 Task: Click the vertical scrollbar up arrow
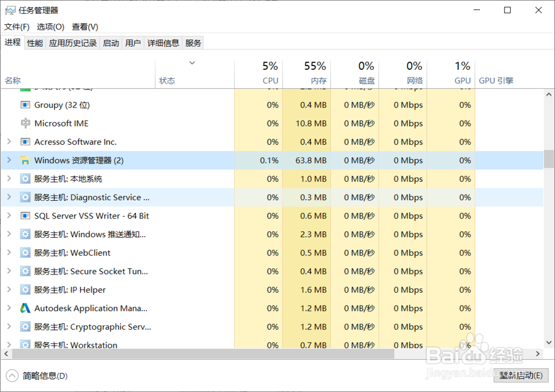549,95
